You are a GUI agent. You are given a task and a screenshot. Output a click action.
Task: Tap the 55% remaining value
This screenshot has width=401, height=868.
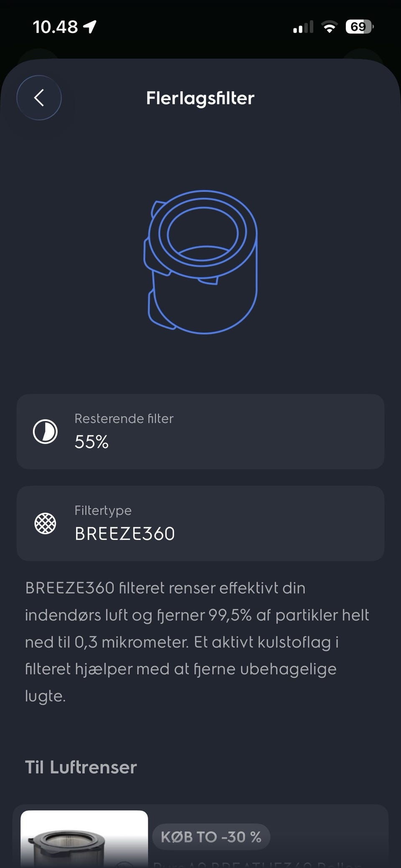[91, 442]
